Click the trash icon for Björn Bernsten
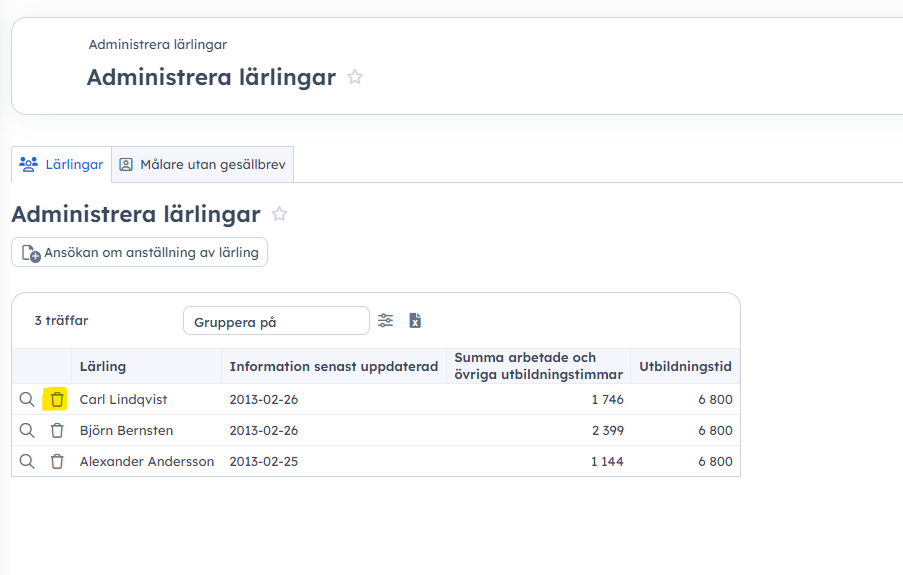 (57, 431)
